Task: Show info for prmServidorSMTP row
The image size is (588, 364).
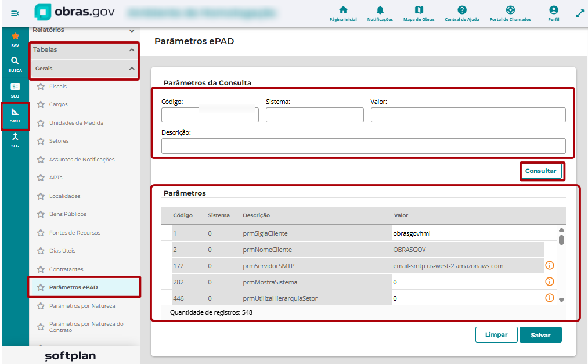Action: [549, 265]
